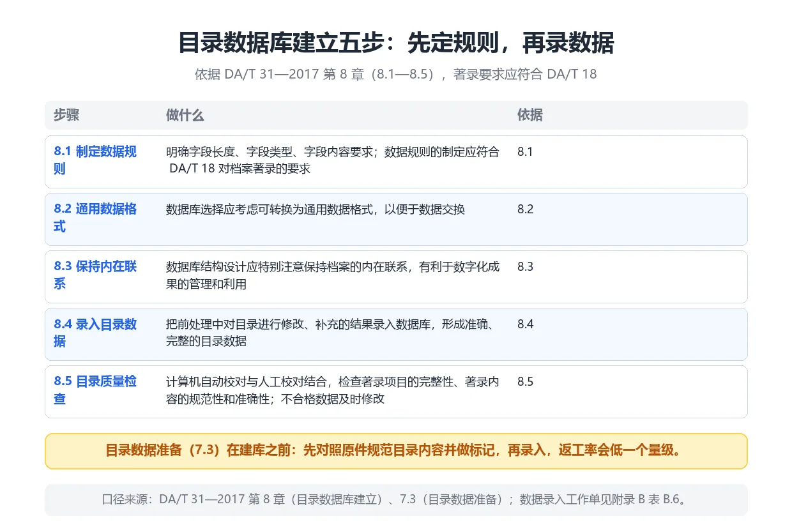Click description 计算机自动校对与人工校对结合
792x532 pixels.
(333, 390)
